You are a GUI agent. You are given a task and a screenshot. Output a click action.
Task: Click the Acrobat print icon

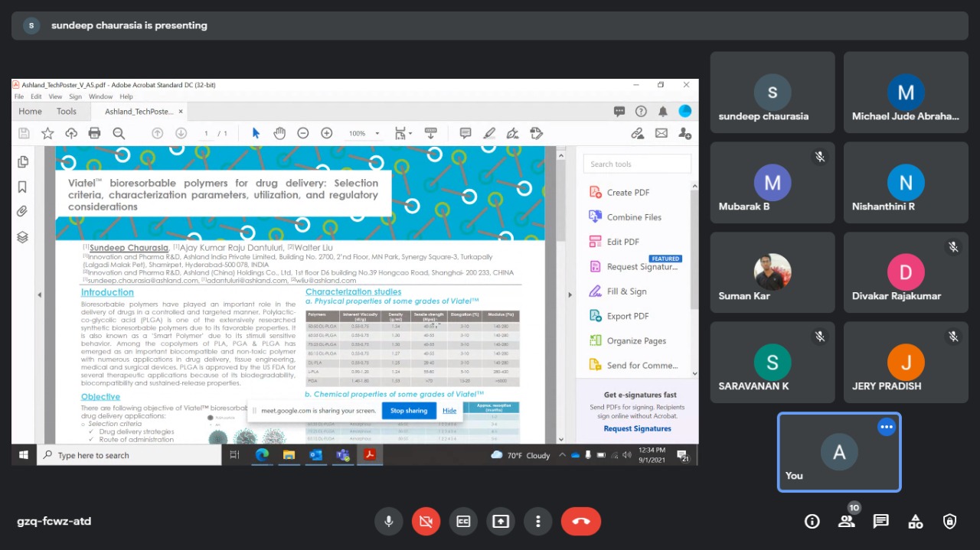95,133
